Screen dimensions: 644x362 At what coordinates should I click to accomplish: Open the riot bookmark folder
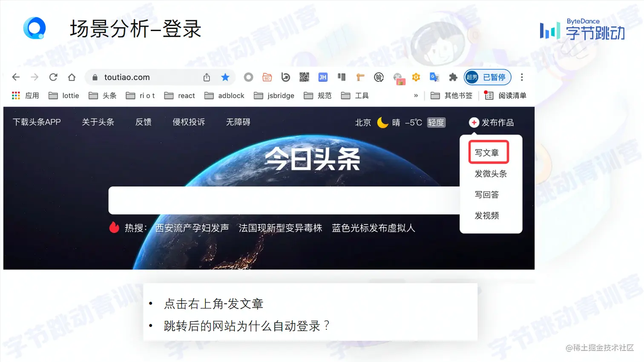point(140,95)
